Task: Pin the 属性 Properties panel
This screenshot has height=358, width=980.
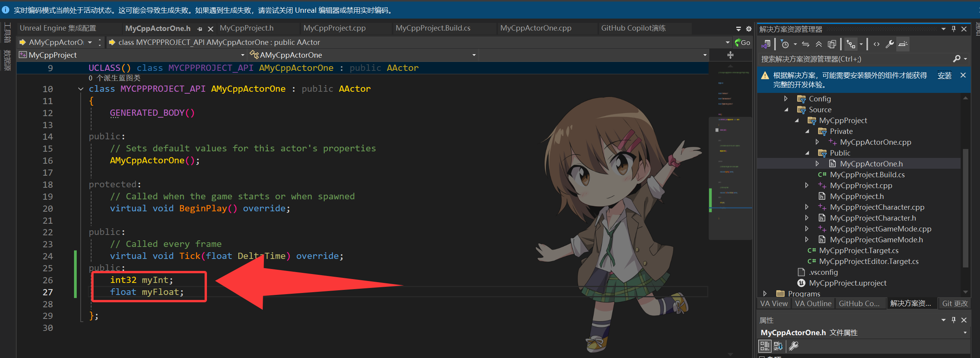Action: click(954, 320)
